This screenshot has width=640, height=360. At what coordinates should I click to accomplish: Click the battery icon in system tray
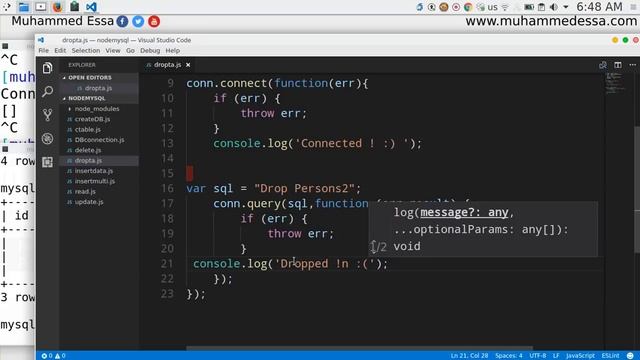(529, 7)
